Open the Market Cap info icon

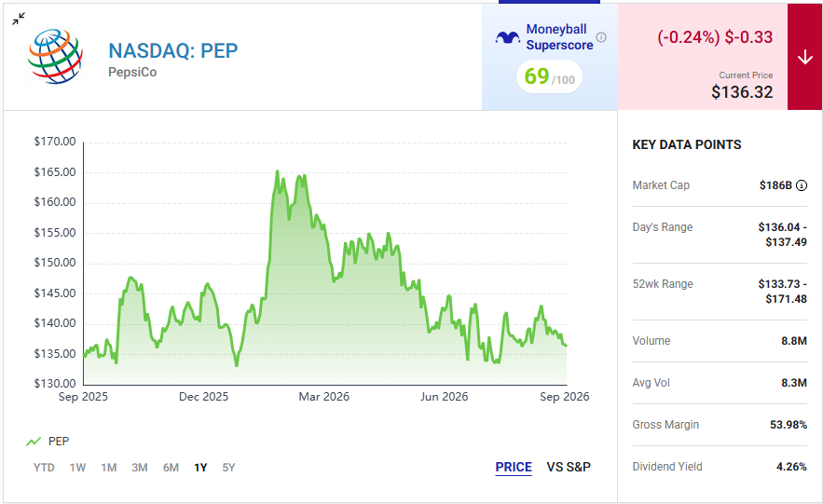802,185
